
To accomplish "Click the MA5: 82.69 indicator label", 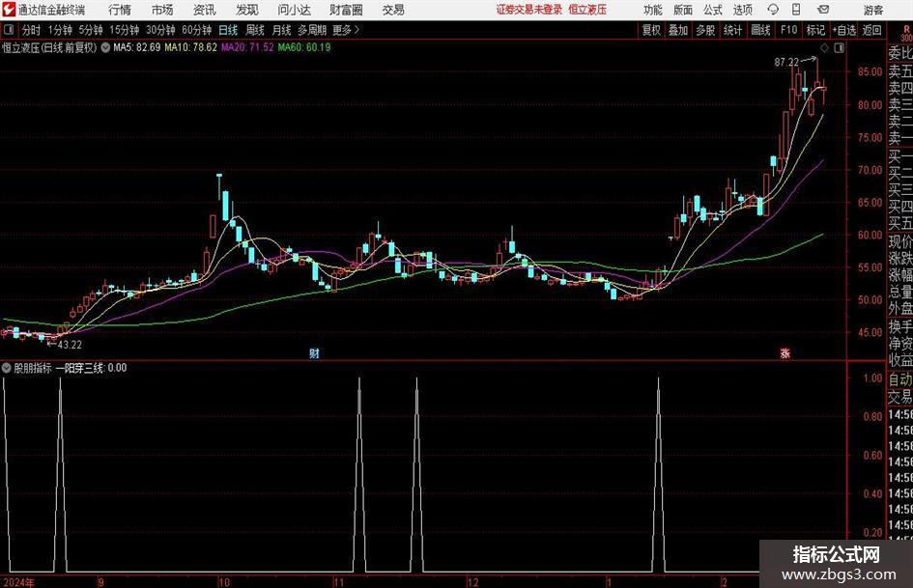I will point(137,47).
